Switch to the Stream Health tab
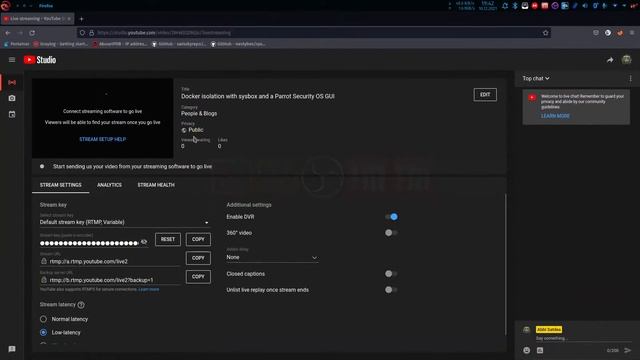 coord(156,185)
